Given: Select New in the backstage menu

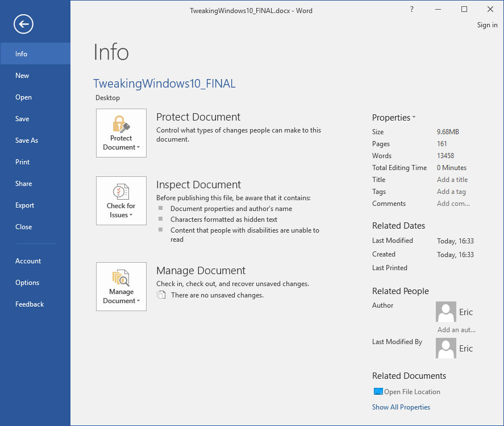Looking at the screenshot, I should [35, 76].
